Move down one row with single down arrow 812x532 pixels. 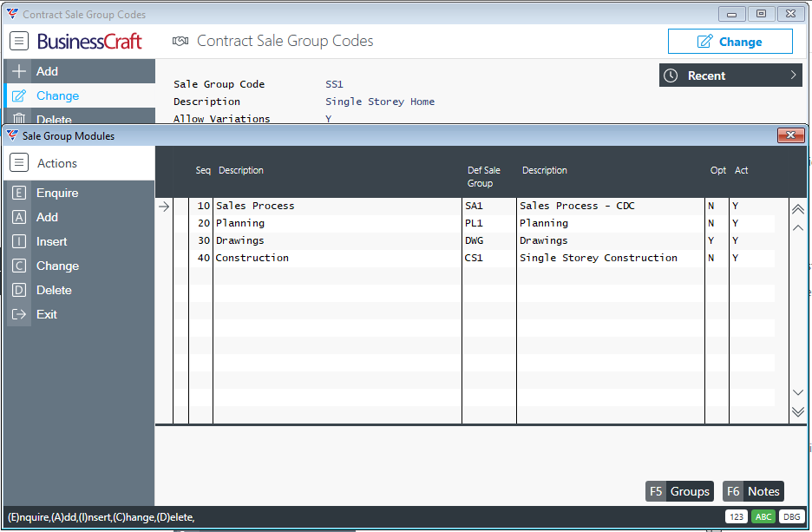(798, 392)
